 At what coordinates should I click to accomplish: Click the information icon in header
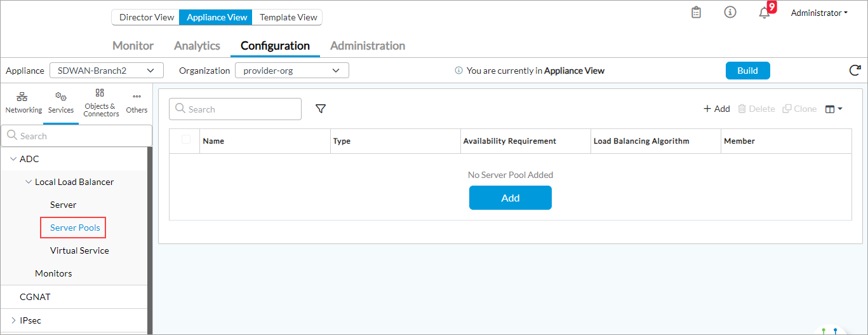(730, 13)
